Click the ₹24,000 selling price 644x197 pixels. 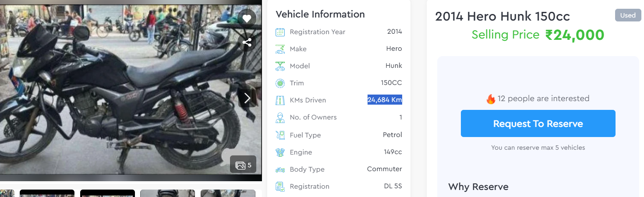(574, 35)
